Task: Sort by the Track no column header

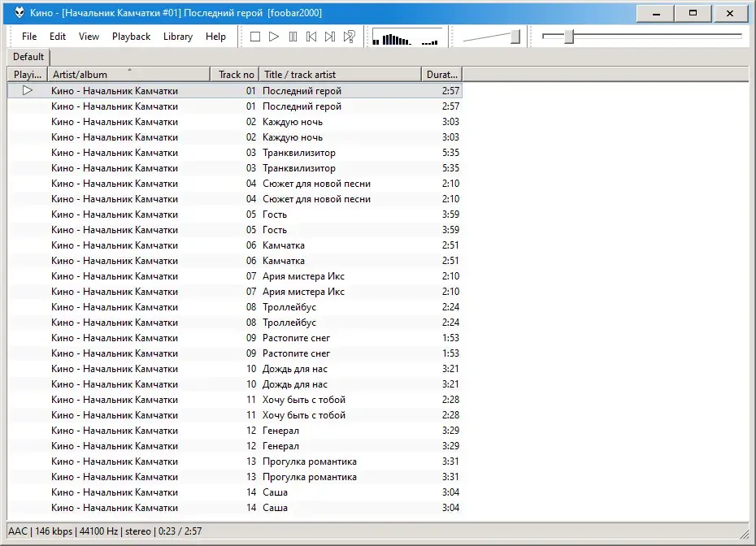Action: click(235, 74)
